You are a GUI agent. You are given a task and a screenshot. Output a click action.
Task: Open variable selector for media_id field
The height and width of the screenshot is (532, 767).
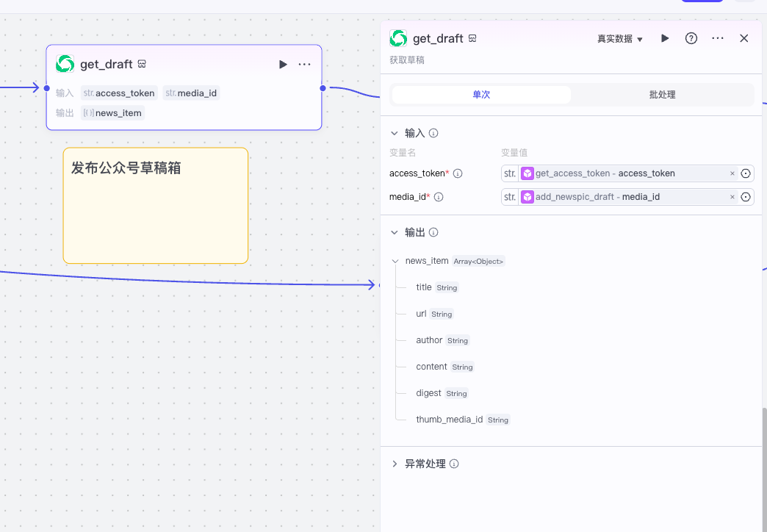[x=746, y=197]
